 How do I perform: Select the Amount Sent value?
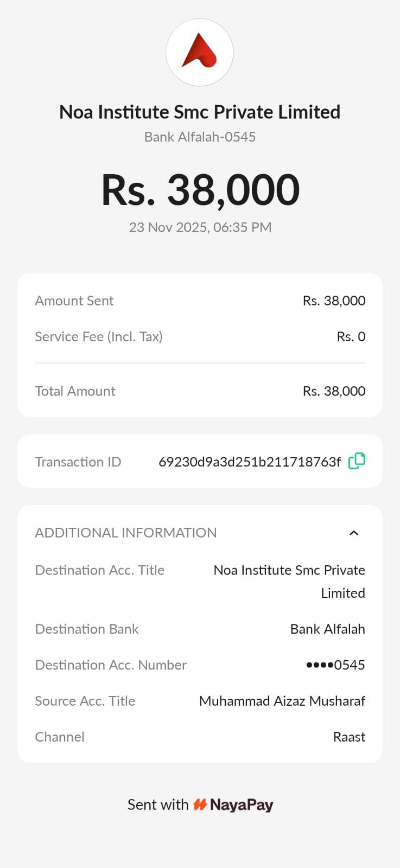click(x=334, y=301)
